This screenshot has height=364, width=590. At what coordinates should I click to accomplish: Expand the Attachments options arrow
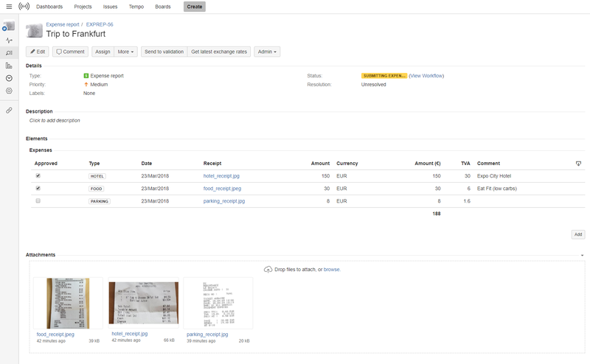click(x=582, y=255)
